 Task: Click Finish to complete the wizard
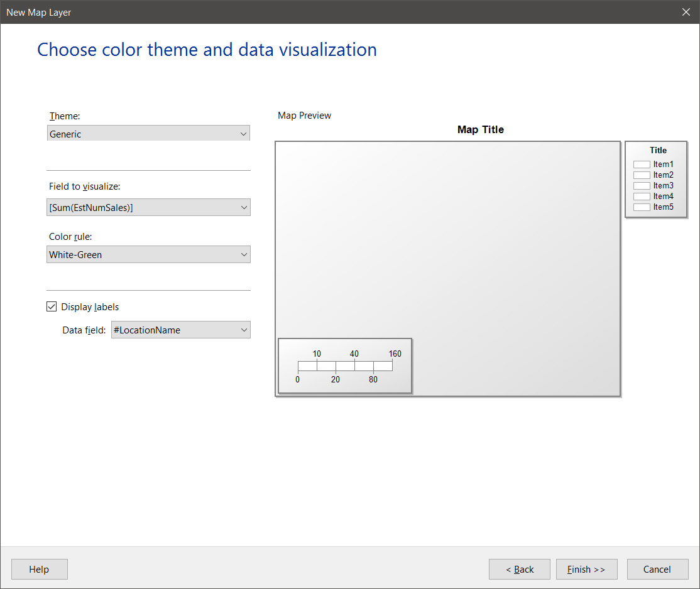(x=586, y=569)
